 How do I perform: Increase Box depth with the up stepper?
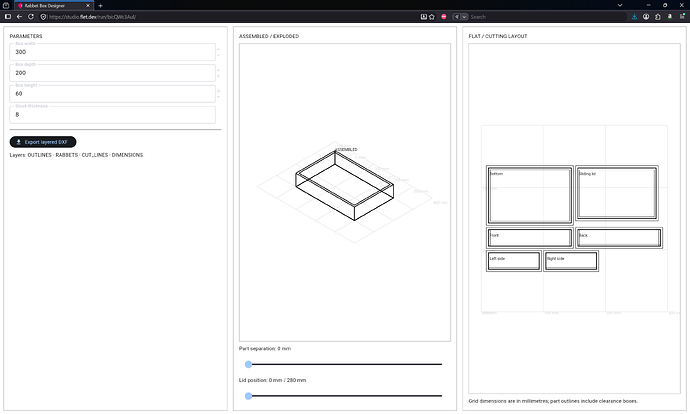218,70
